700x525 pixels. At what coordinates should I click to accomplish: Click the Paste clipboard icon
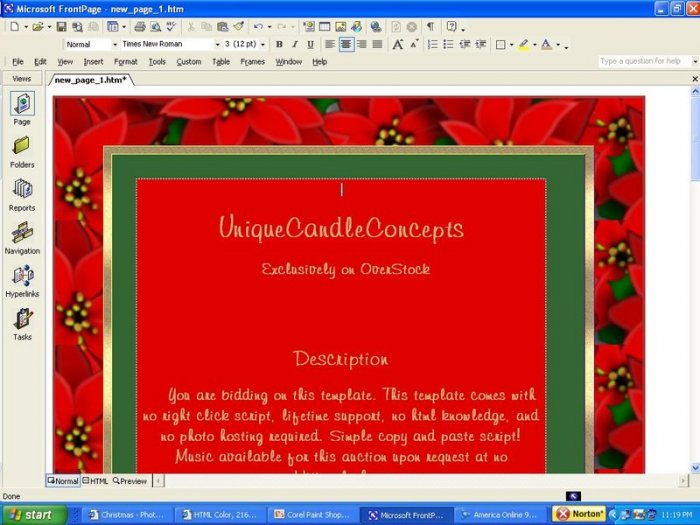coord(222,27)
